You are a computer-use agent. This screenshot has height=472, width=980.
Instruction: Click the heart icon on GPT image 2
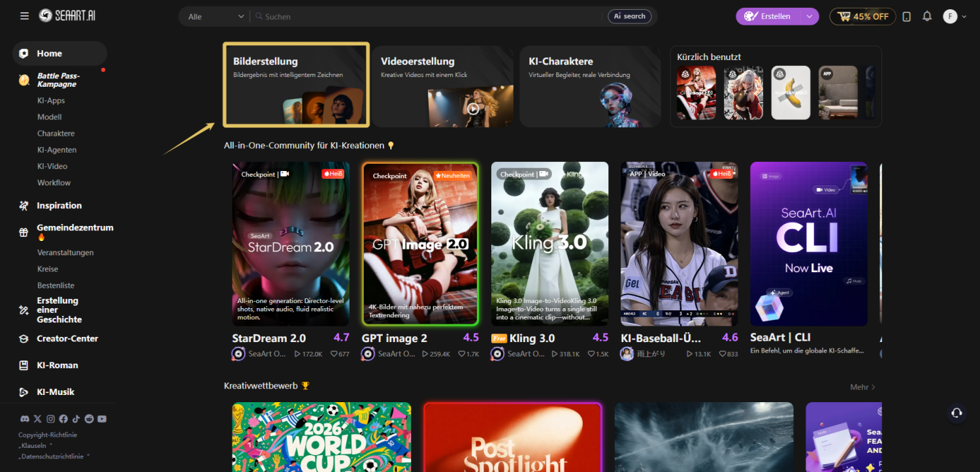tap(462, 354)
